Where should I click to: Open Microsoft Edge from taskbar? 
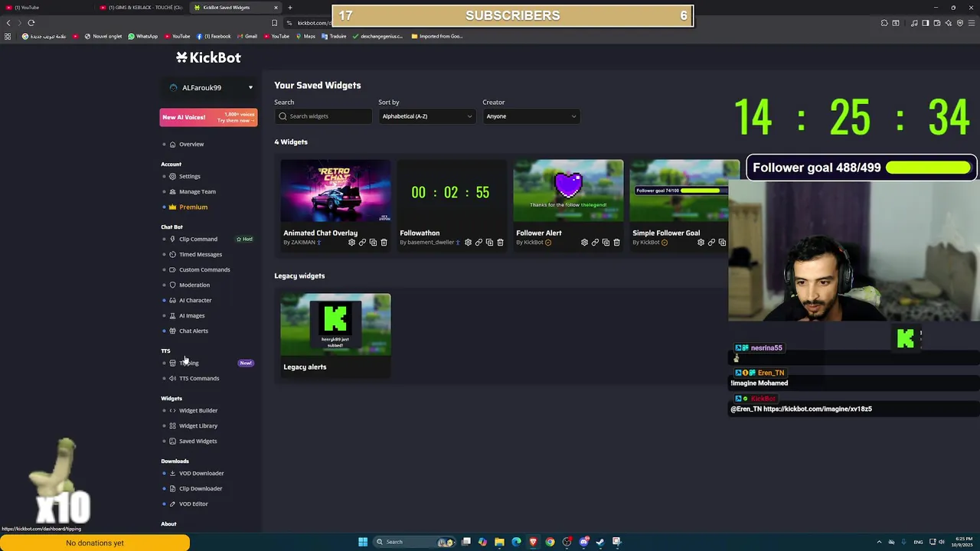click(516, 542)
